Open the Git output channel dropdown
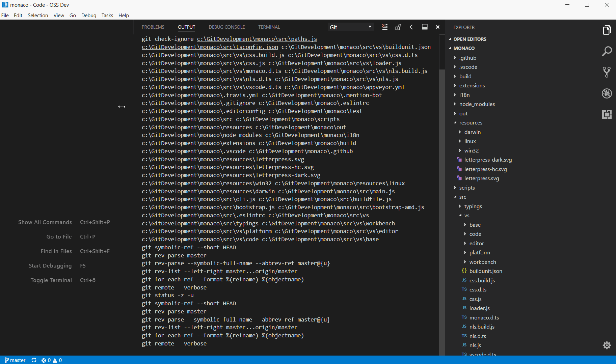The height and width of the screenshot is (364, 616). coord(351,27)
